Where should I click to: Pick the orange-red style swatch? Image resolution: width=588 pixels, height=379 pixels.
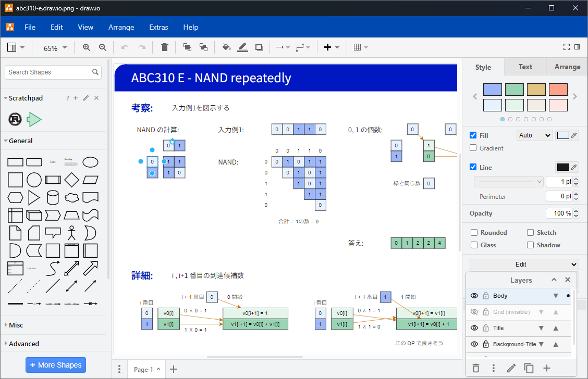pos(558,90)
